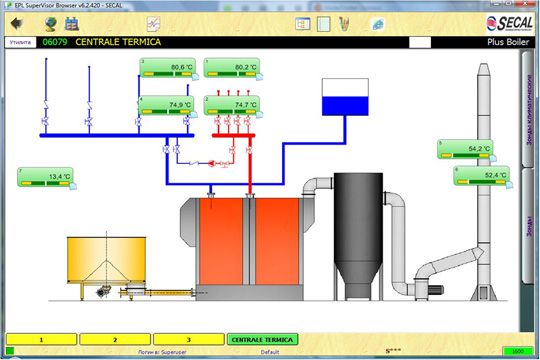Click the small icon on the 54,2 °C widget

[493, 158]
